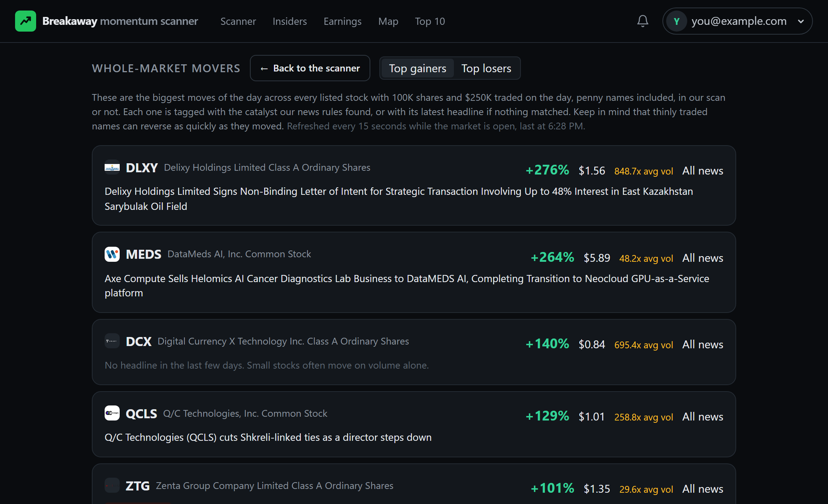
Task: Click the $1.35 price
Action: click(597, 489)
